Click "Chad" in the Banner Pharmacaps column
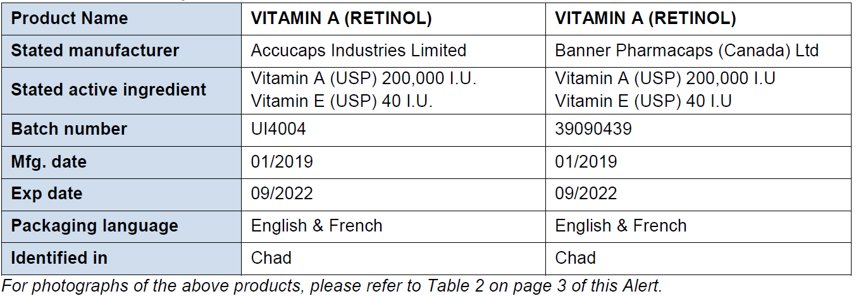868x296 pixels. click(x=575, y=258)
